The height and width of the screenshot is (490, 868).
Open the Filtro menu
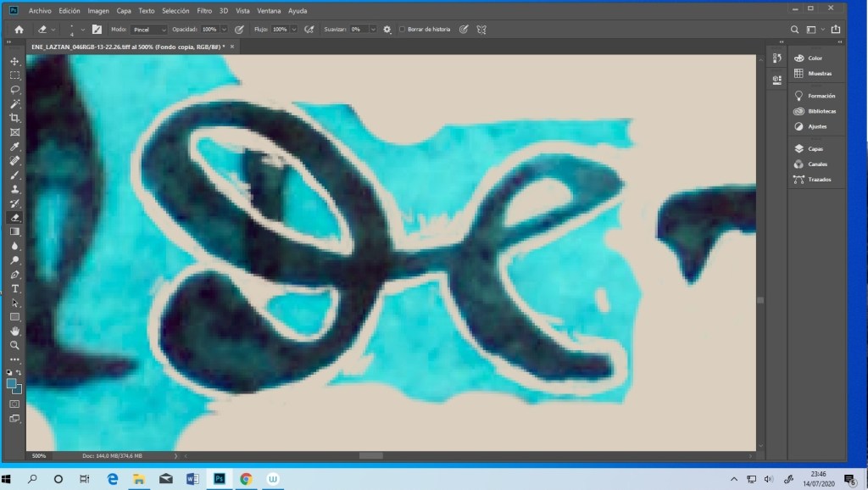click(x=203, y=11)
